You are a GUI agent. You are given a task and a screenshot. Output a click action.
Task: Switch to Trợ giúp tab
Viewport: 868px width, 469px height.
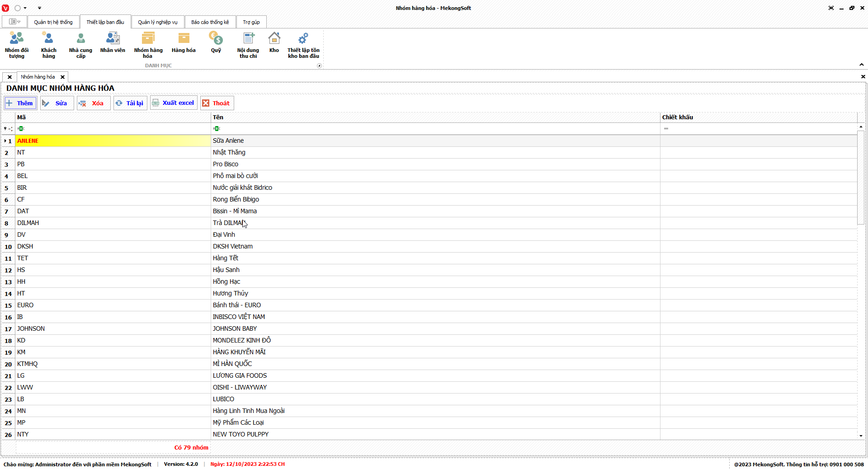point(251,22)
